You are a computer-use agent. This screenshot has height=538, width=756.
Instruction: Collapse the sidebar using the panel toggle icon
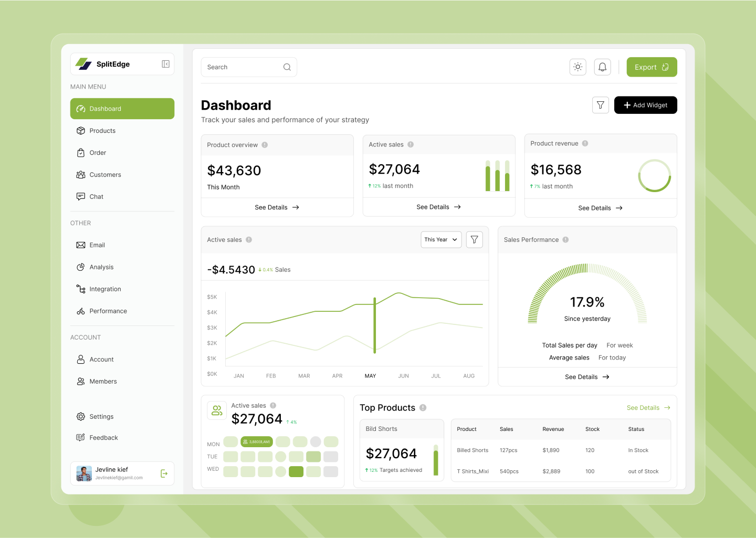165,64
